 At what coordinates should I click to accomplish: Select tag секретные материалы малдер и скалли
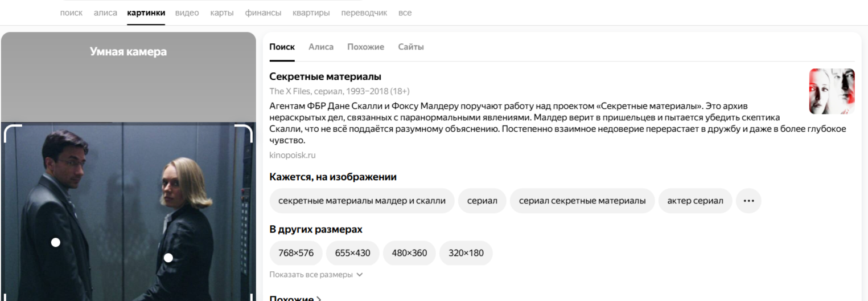click(362, 201)
